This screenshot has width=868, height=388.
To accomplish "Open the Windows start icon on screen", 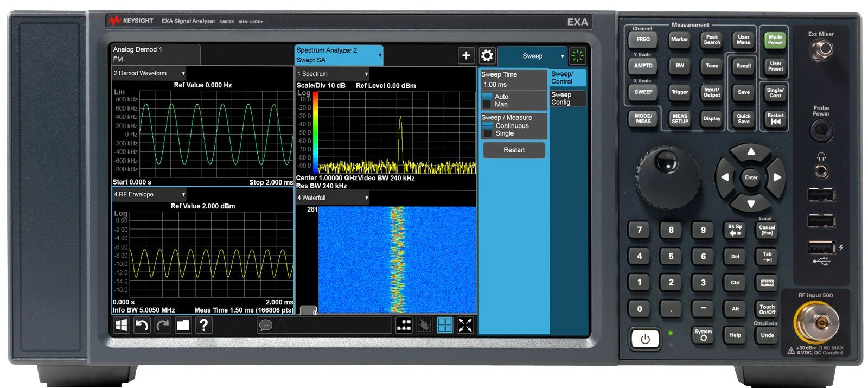I will tap(122, 325).
